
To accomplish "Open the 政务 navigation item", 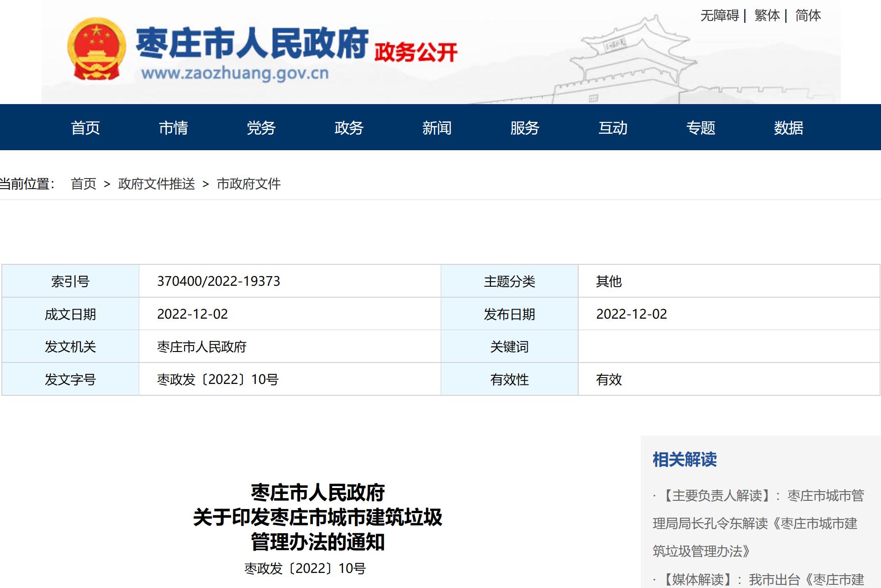I will click(349, 128).
